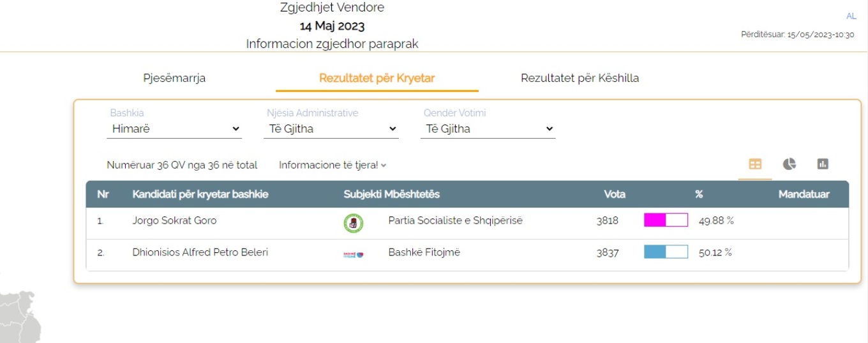
Task: Expand Informacione të tjera section
Action: tap(333, 165)
